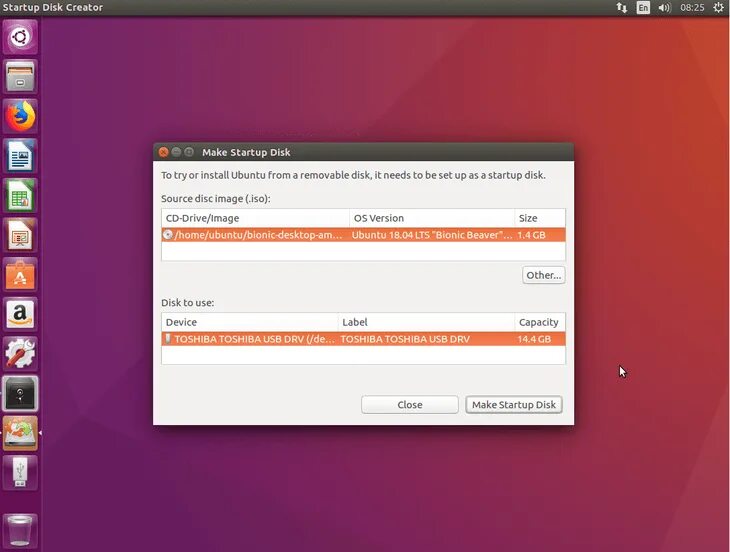The height and width of the screenshot is (552, 730).
Task: Click the Device column header
Action: coord(250,322)
